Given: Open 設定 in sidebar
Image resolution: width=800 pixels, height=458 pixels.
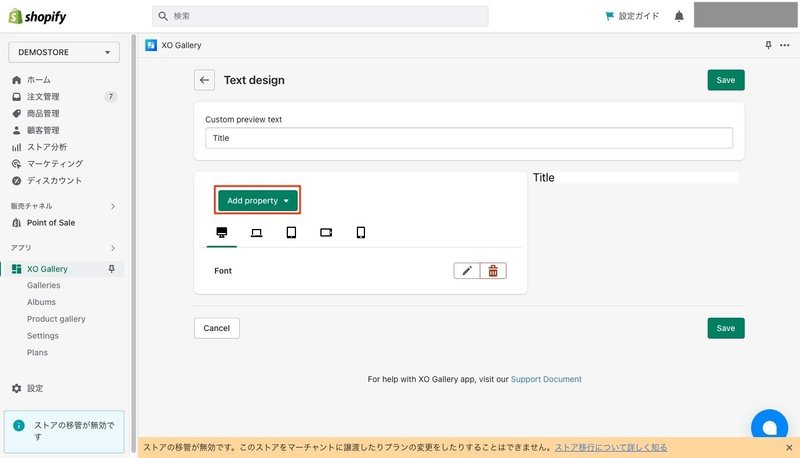Looking at the screenshot, I should coord(35,389).
